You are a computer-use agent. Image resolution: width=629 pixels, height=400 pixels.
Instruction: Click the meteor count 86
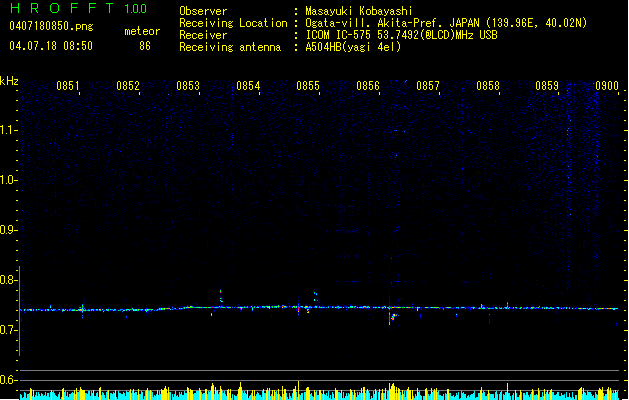(x=145, y=46)
